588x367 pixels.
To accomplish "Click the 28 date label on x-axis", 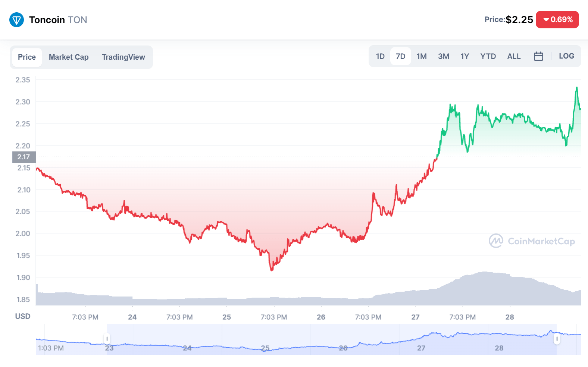I will 510,317.
